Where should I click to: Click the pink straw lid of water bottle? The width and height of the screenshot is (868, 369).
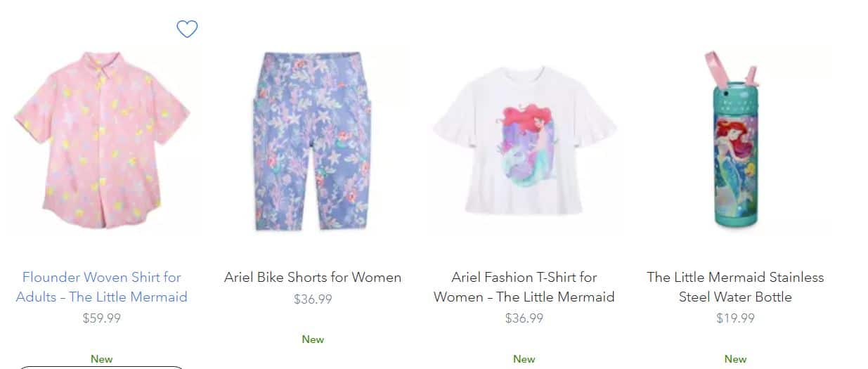coord(732,72)
